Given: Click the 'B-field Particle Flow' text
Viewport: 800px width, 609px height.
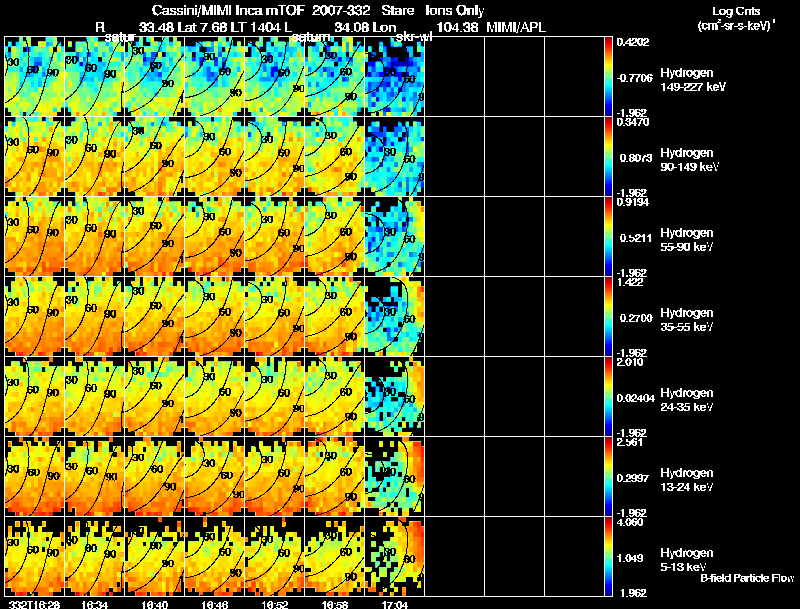Looking at the screenshot, I should 747,578.
